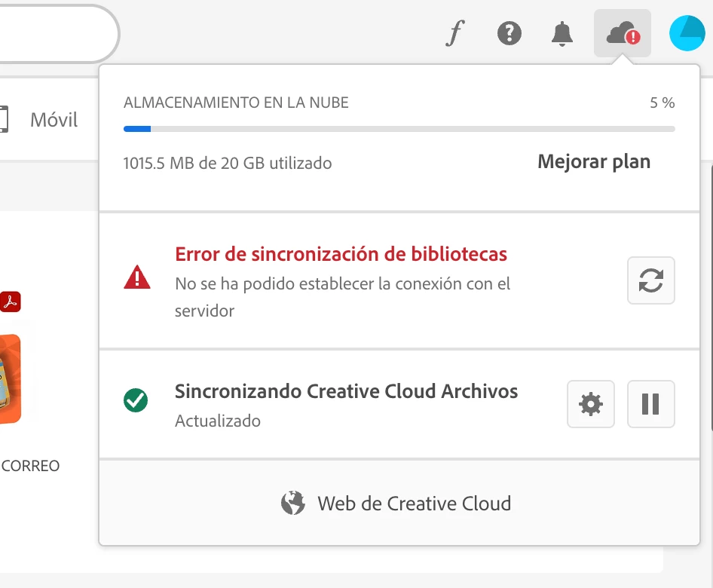Retry library synchronization with refresh button
Viewport: 713px width, 588px height.
(x=650, y=280)
